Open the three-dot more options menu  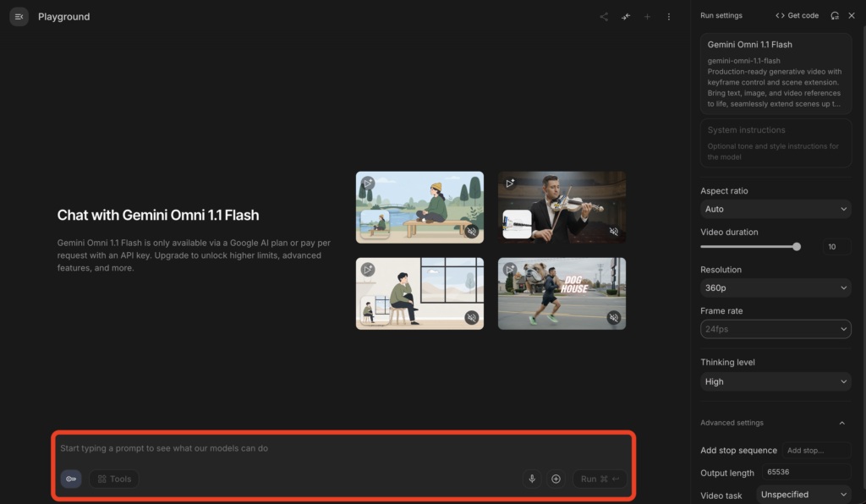pyautogui.click(x=668, y=17)
